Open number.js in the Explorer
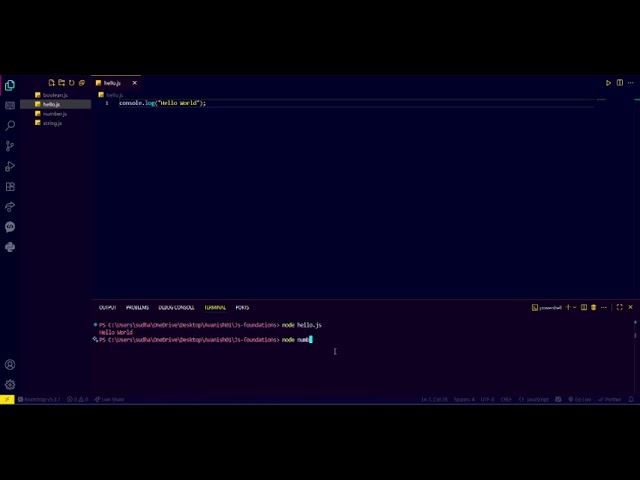The image size is (640, 480). pos(55,114)
